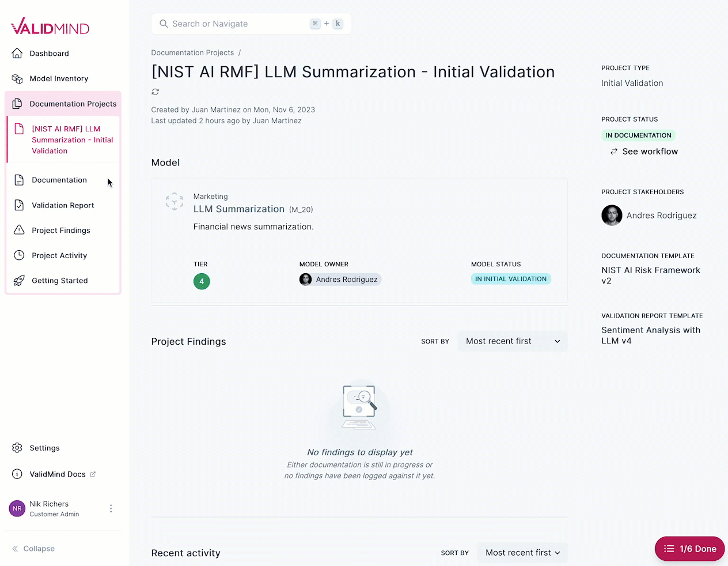The height and width of the screenshot is (566, 728).
Task: Open Project Findings sort dropdown
Action: pos(513,341)
